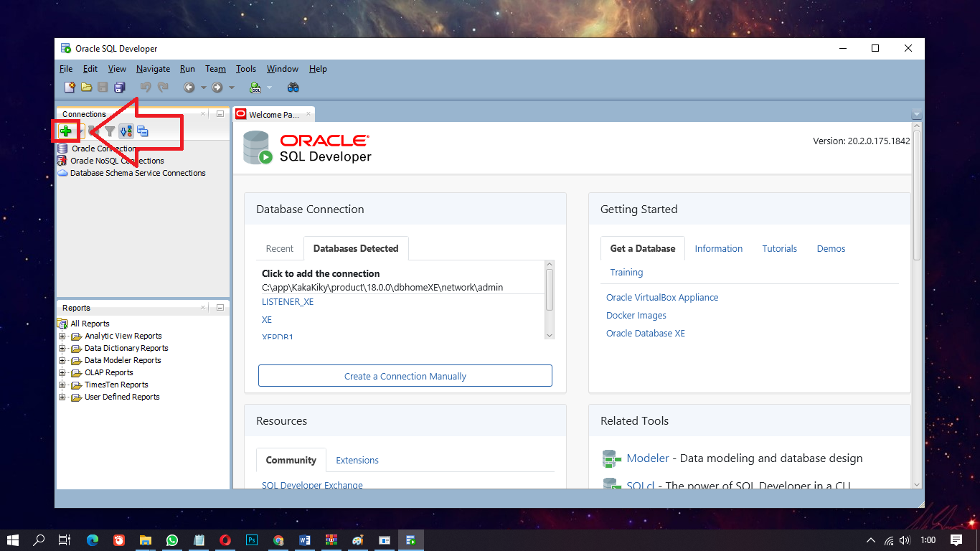Click the system tray volume icon
This screenshot has height=551, width=980.
pos(905,540)
